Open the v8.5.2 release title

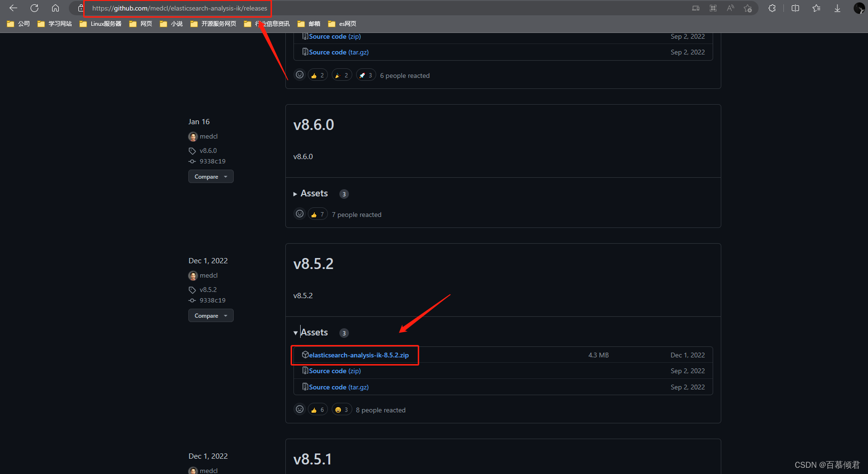tap(314, 264)
